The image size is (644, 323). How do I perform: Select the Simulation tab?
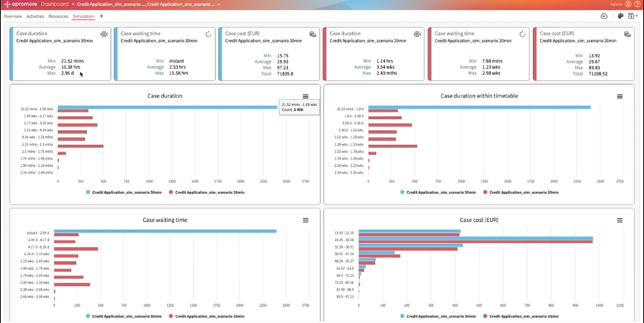pyautogui.click(x=83, y=16)
